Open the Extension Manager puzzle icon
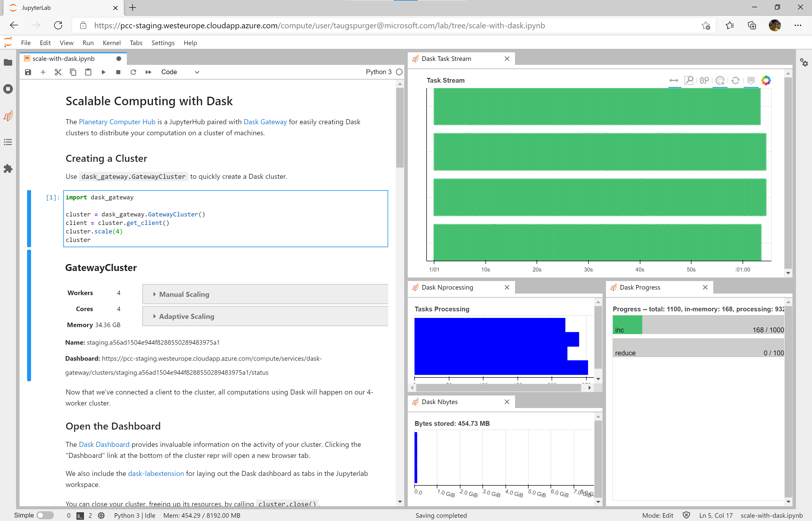The height and width of the screenshot is (521, 812). click(8, 169)
